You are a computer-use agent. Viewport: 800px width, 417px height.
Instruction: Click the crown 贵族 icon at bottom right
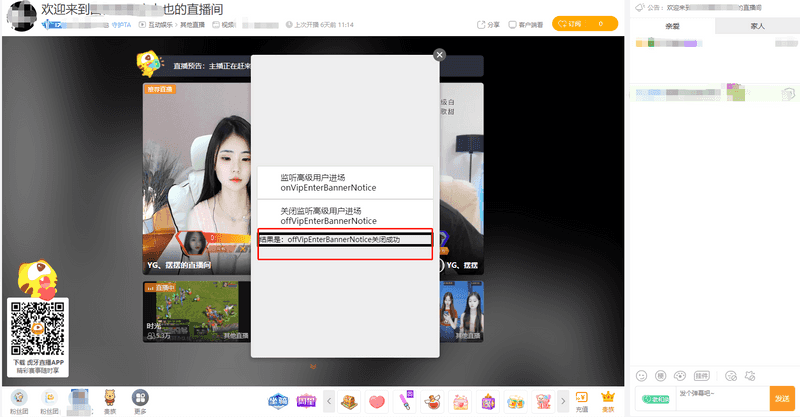608,402
